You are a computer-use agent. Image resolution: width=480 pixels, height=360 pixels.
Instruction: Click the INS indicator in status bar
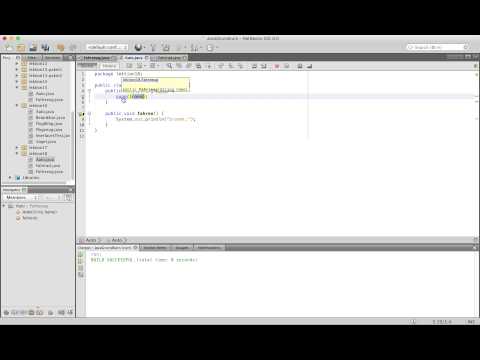471,322
